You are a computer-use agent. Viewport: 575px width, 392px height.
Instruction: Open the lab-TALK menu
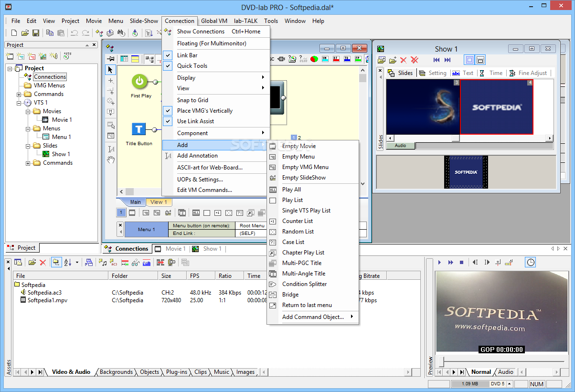click(245, 21)
